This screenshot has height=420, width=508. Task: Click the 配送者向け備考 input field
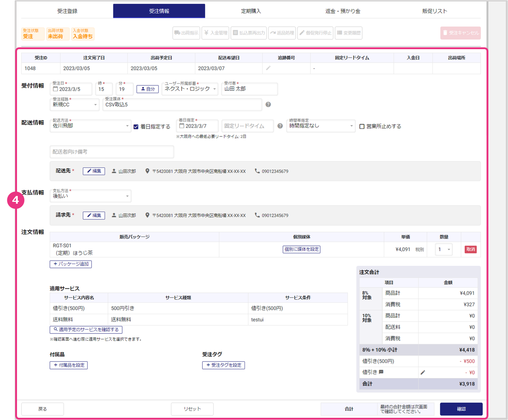click(x=112, y=152)
